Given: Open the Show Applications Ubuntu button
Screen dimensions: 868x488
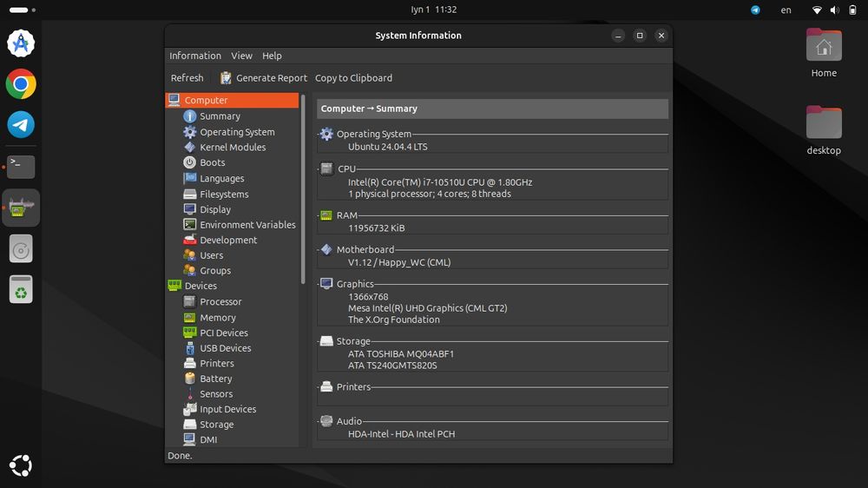Looking at the screenshot, I should click(x=21, y=465).
